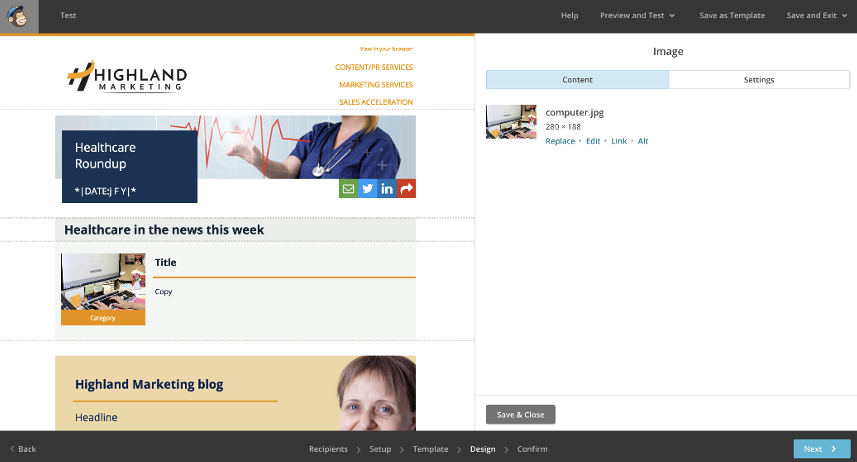The height and width of the screenshot is (462, 857).
Task: Switch to the Settings tab
Action: [x=759, y=80]
